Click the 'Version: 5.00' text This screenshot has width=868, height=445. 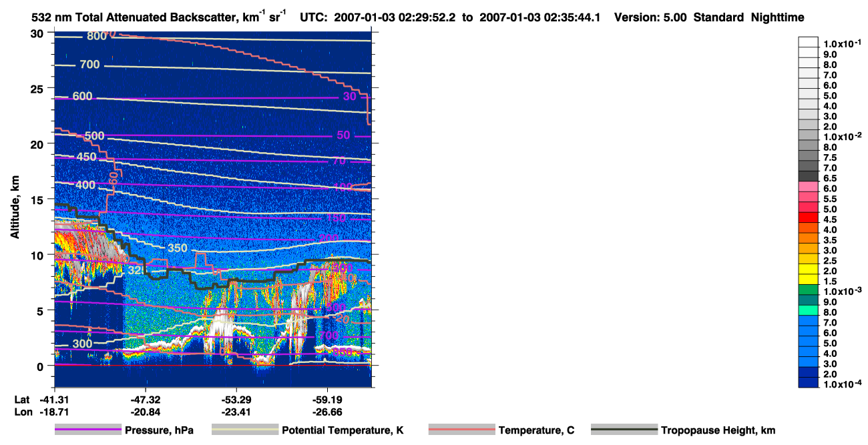(x=650, y=18)
